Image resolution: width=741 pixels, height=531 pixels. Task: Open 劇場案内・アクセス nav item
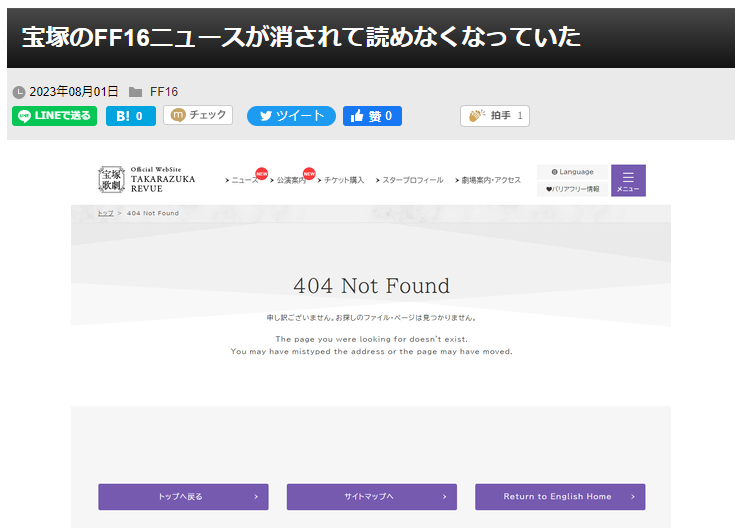(x=490, y=180)
